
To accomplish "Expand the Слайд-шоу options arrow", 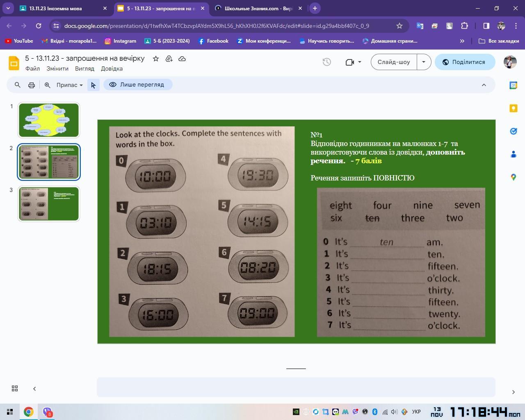I will click(424, 62).
